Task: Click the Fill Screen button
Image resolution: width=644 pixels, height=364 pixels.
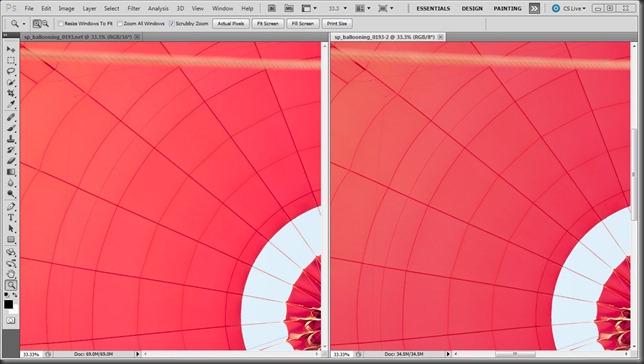Action: 302,24
